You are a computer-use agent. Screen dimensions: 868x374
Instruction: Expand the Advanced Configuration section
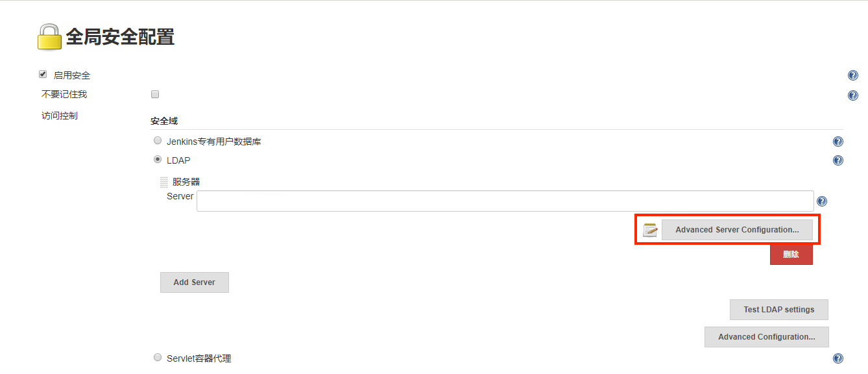tap(766, 337)
